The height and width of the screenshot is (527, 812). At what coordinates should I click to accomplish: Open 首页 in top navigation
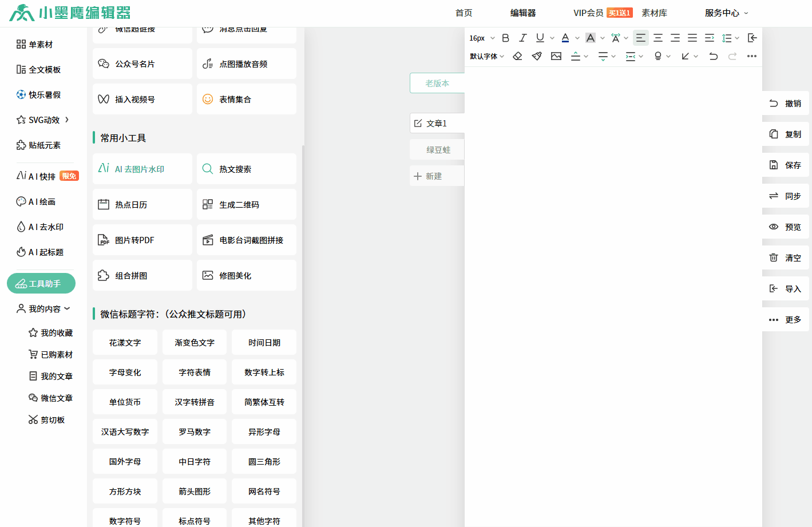point(464,13)
